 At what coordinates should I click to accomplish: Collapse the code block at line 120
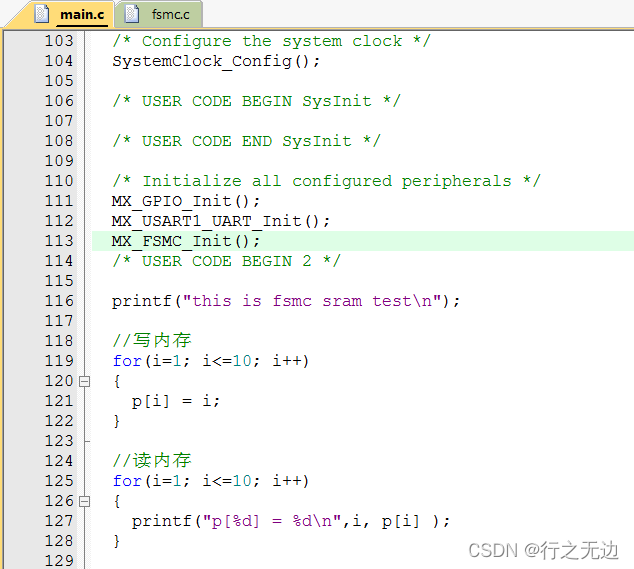click(84, 381)
